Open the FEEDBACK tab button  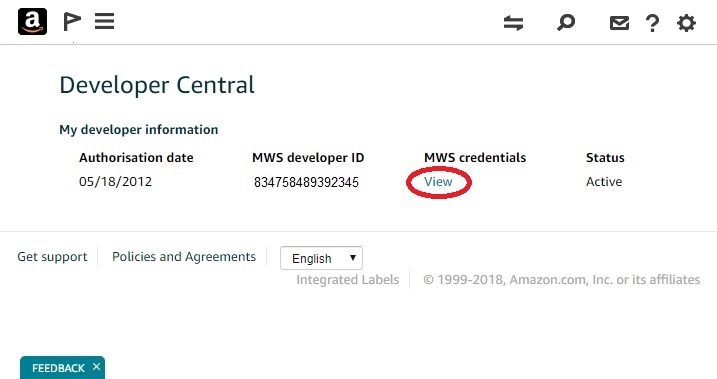click(x=58, y=368)
